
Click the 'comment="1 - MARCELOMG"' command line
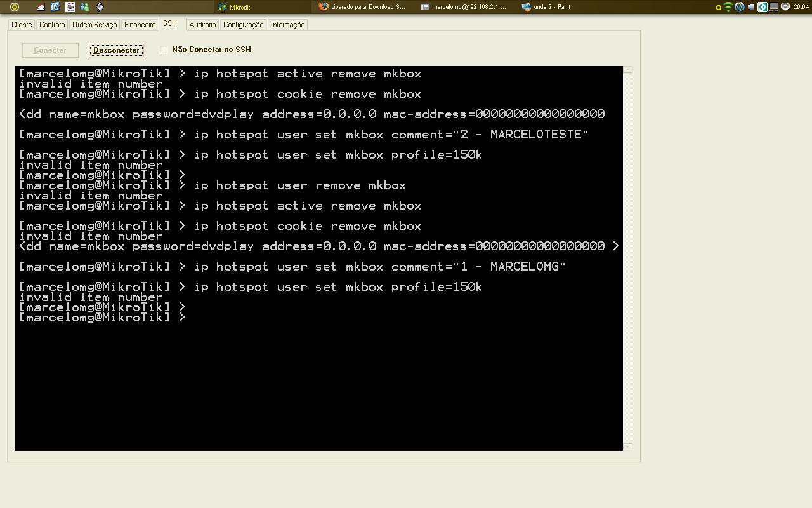292,267
